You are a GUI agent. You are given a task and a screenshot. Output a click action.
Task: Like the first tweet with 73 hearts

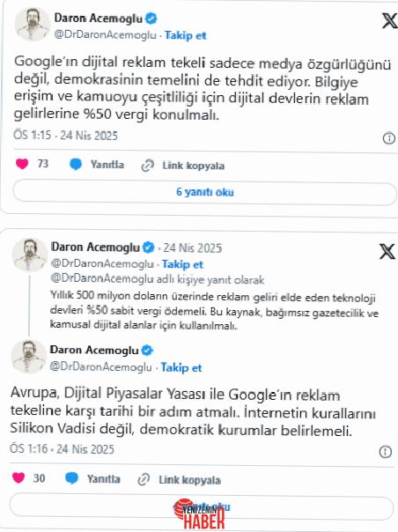[22, 164]
